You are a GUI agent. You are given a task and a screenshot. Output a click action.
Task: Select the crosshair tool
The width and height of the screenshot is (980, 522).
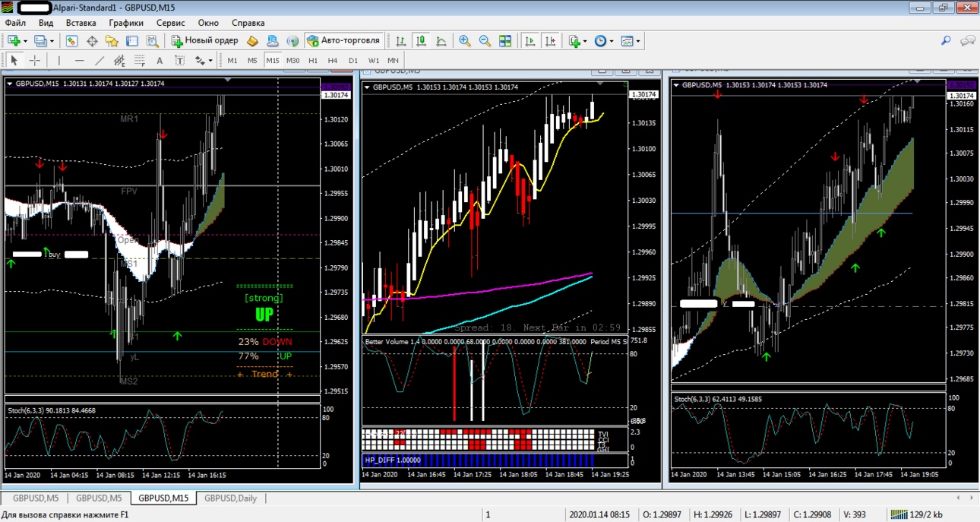coord(35,60)
